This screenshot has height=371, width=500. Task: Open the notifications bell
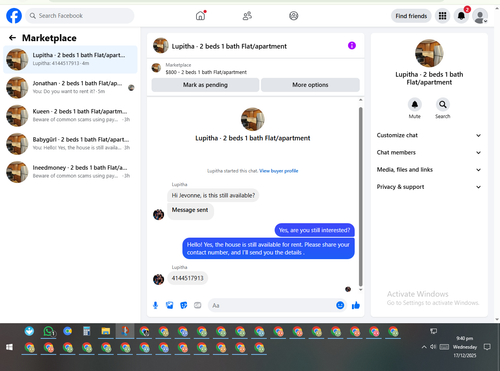click(461, 16)
